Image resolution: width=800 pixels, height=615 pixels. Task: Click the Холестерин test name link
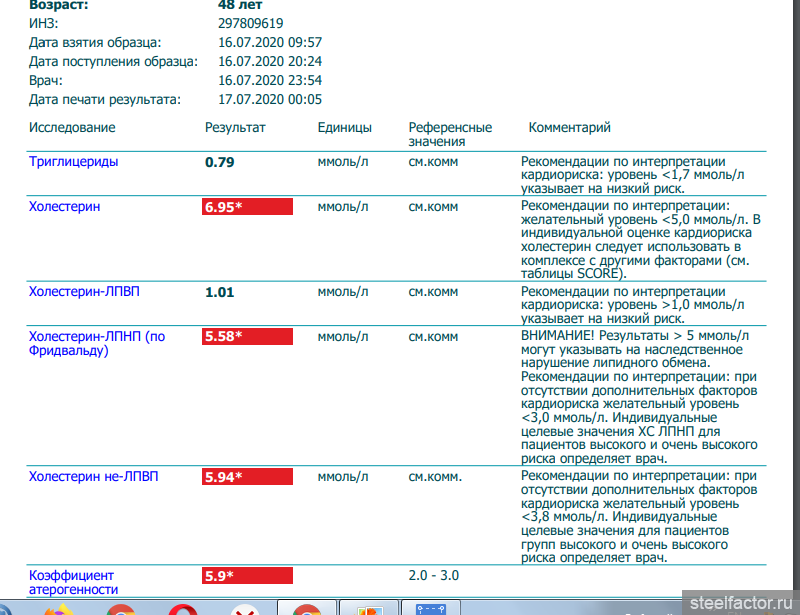(64, 207)
